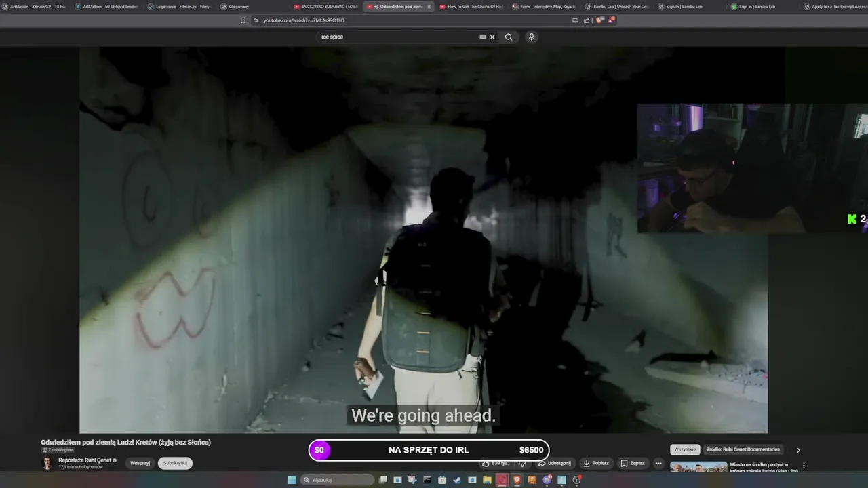Bookmark the page from the address bar

pos(243,20)
